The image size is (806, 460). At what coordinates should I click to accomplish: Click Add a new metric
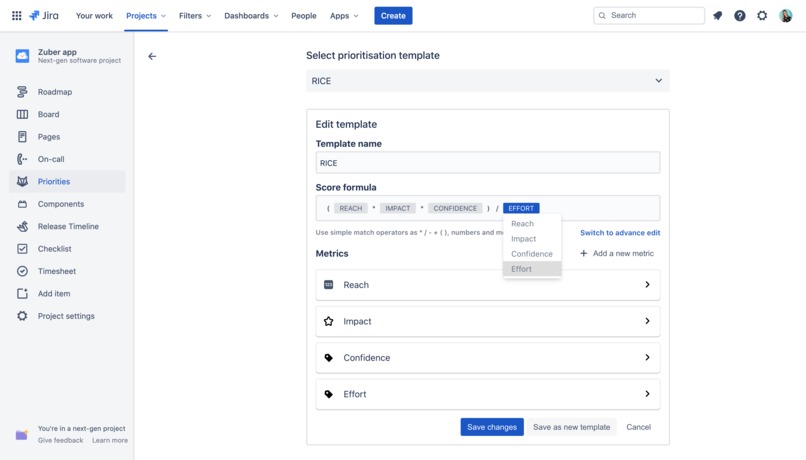[x=617, y=253]
